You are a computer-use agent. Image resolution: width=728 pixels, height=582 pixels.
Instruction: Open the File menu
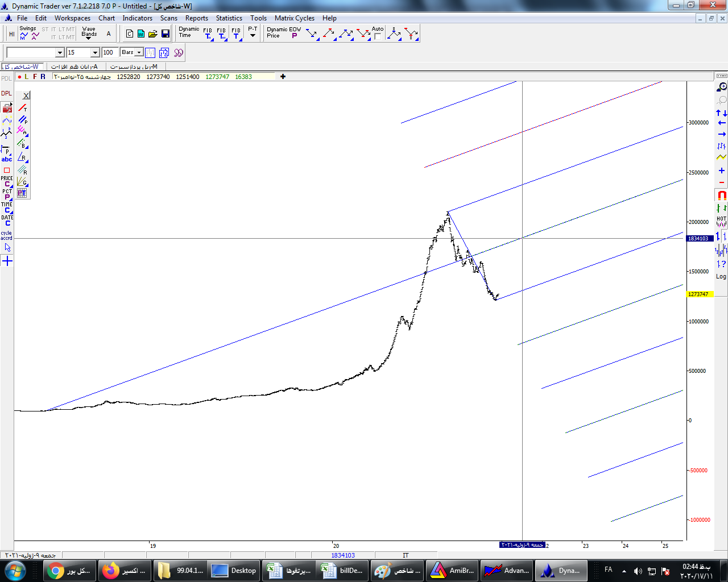coord(22,18)
